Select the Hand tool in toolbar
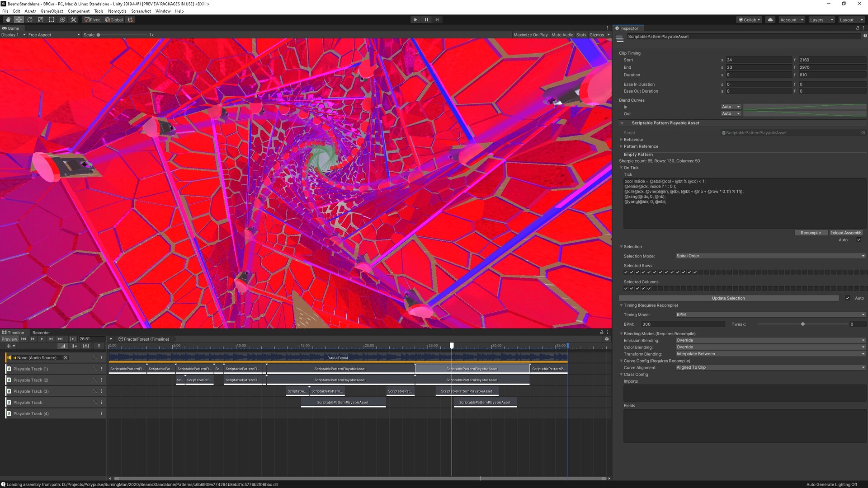868x488 pixels. click(8, 20)
